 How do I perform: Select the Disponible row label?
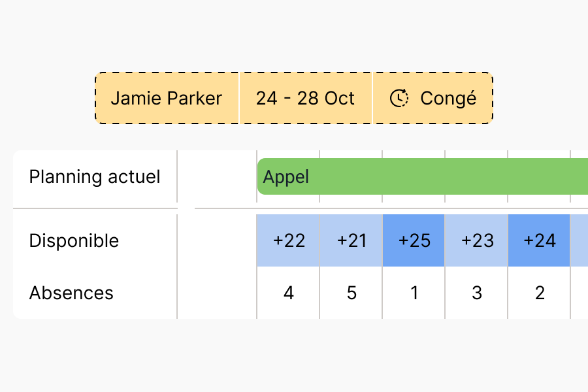point(74,240)
